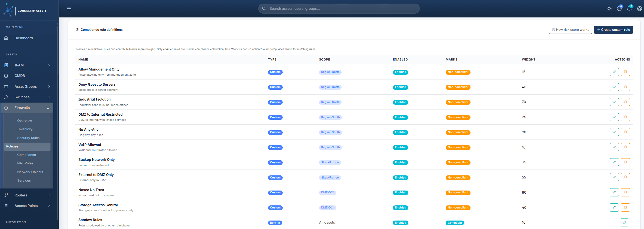Screen dimensions: 644x229
Task: Edit the Allow Management Only rule
Action: (x=614, y=72)
